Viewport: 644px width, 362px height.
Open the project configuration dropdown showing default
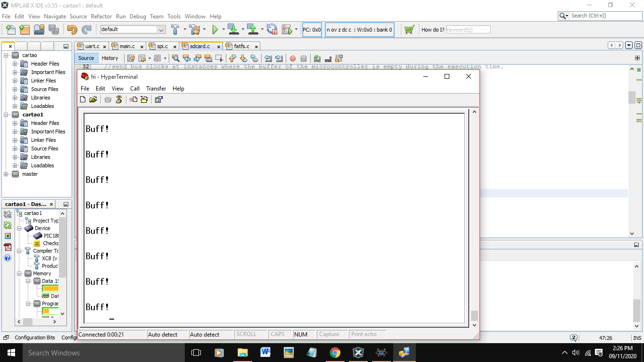pyautogui.click(x=133, y=29)
